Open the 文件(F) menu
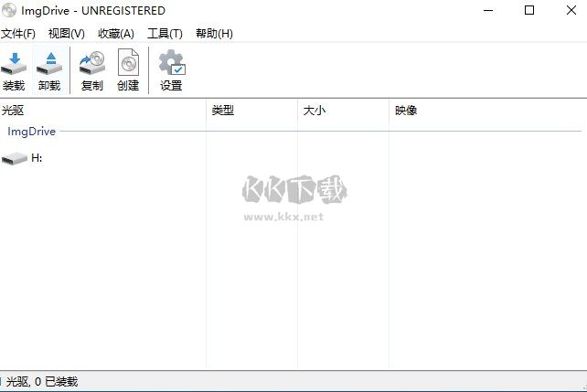This screenshot has width=587, height=392. pyautogui.click(x=18, y=34)
